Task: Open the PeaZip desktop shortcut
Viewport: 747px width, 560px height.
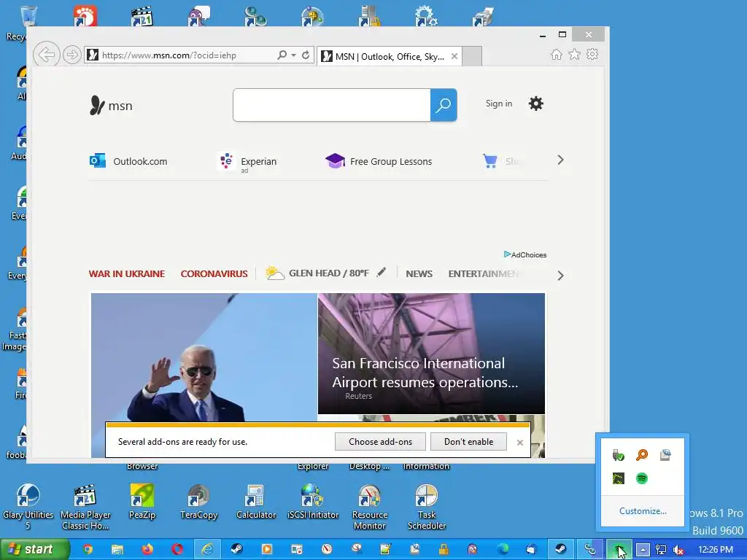Action: tap(142, 502)
